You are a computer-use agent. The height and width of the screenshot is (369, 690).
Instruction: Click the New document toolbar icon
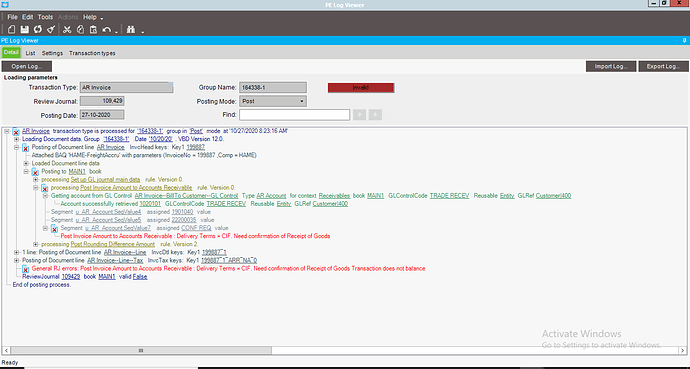coord(12,29)
